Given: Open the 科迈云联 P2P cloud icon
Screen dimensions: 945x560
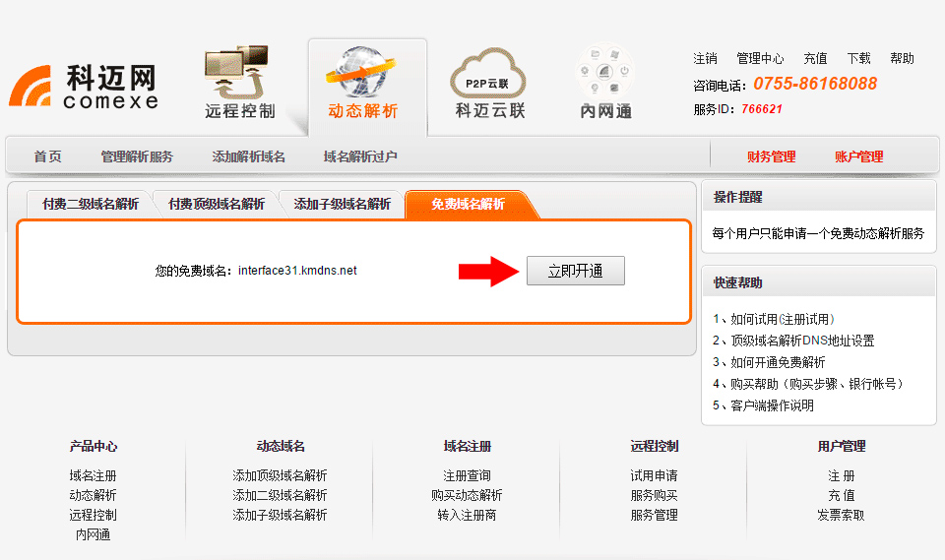Looking at the screenshot, I should (x=488, y=74).
